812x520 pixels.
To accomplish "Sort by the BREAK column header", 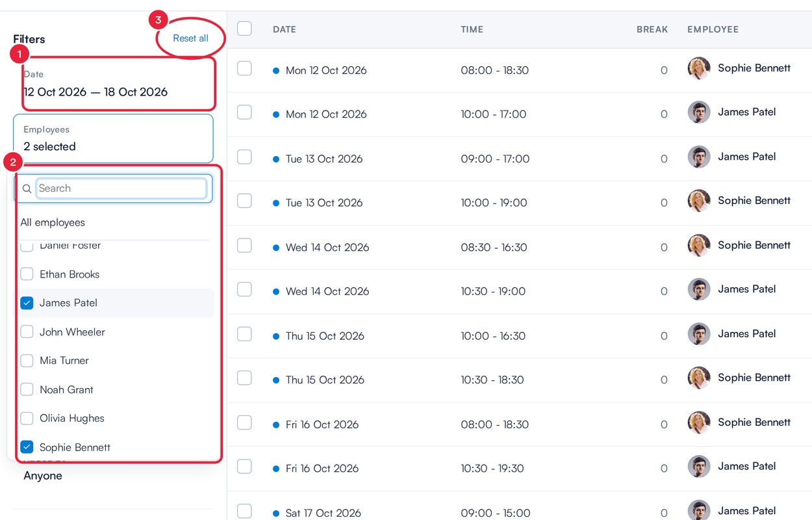I will [x=652, y=29].
